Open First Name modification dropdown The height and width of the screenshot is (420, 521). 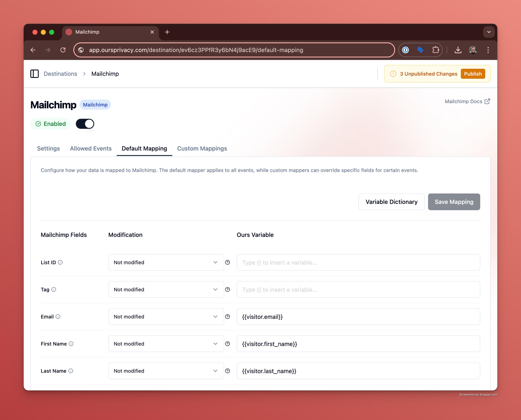point(166,343)
